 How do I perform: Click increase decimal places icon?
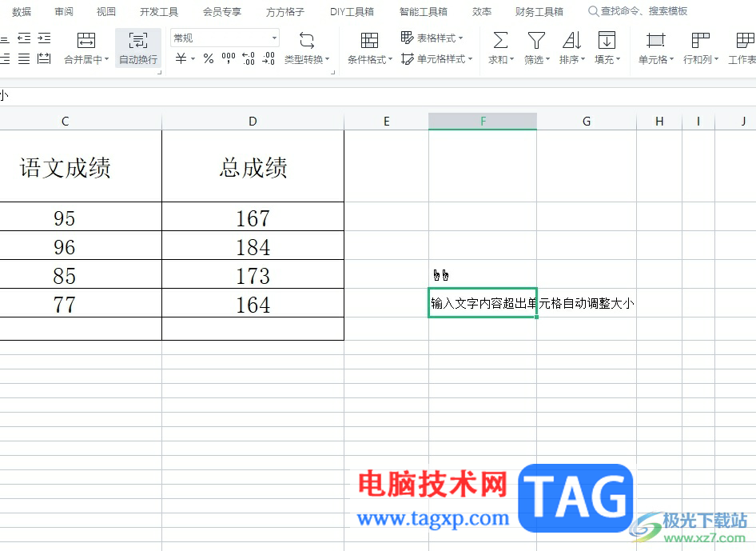tap(249, 59)
